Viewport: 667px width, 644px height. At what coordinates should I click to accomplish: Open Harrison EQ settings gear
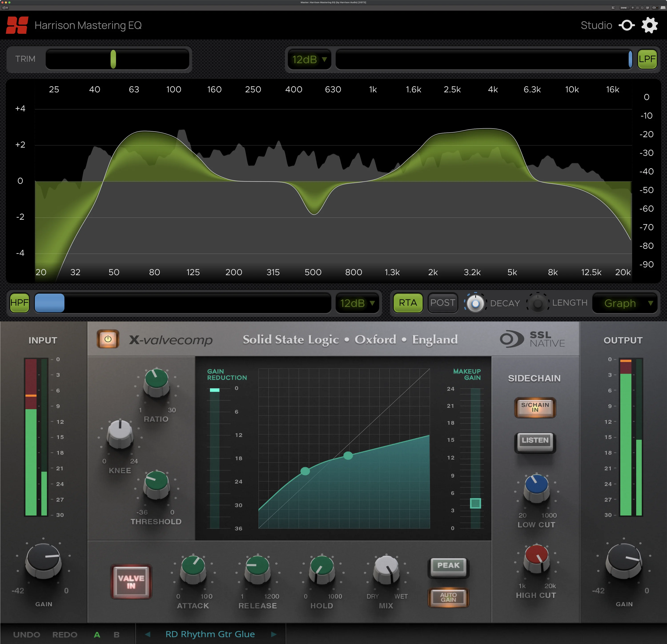pos(649,25)
